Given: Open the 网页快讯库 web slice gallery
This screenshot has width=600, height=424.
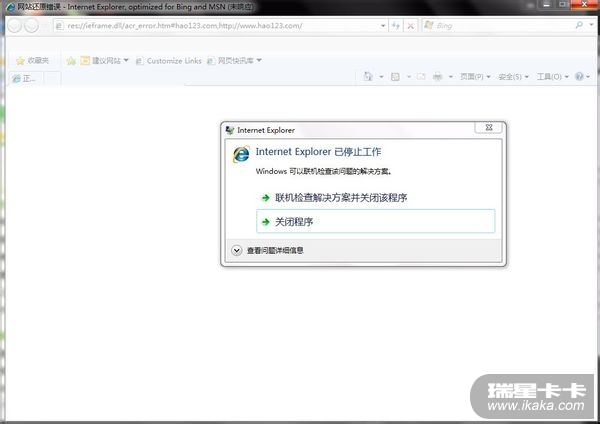Looking at the screenshot, I should pos(234,60).
